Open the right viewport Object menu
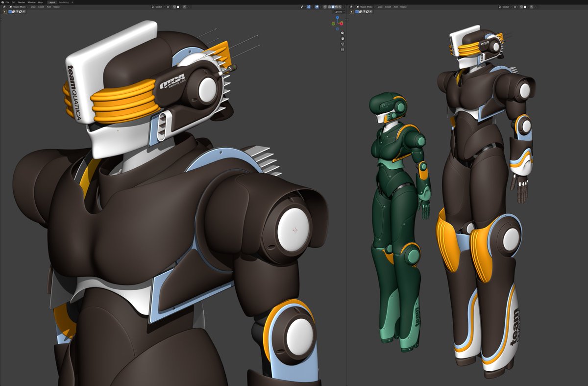 click(403, 7)
